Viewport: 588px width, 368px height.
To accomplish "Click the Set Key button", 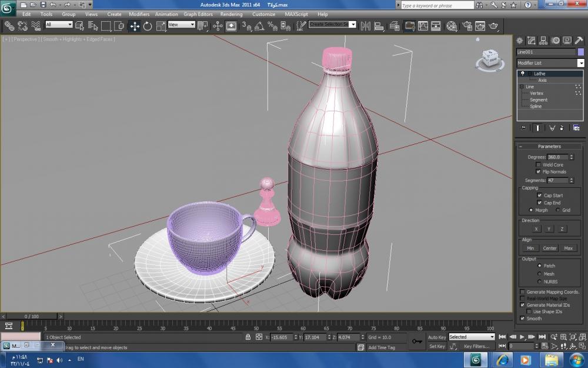I will pyautogui.click(x=437, y=346).
